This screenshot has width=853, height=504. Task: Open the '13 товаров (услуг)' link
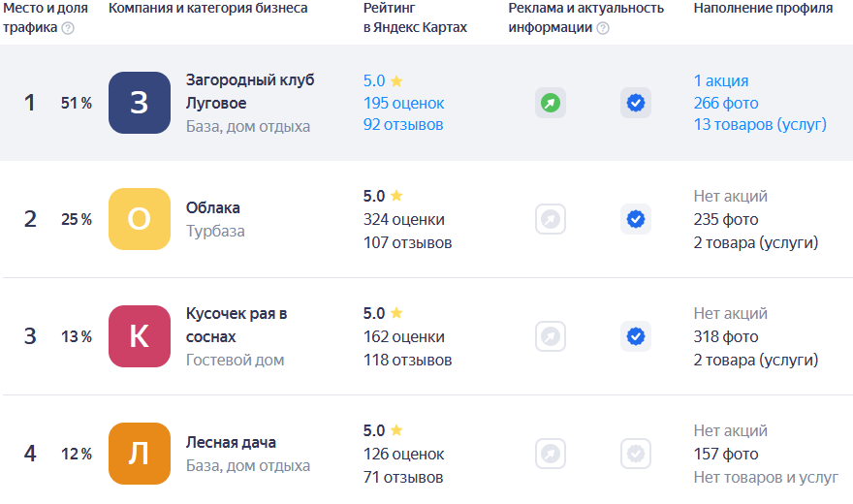760,124
